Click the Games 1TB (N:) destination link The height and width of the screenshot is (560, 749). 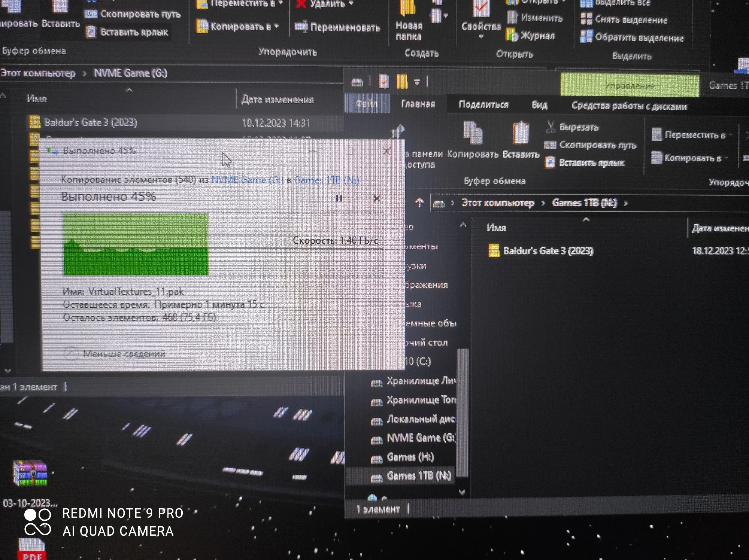[326, 180]
